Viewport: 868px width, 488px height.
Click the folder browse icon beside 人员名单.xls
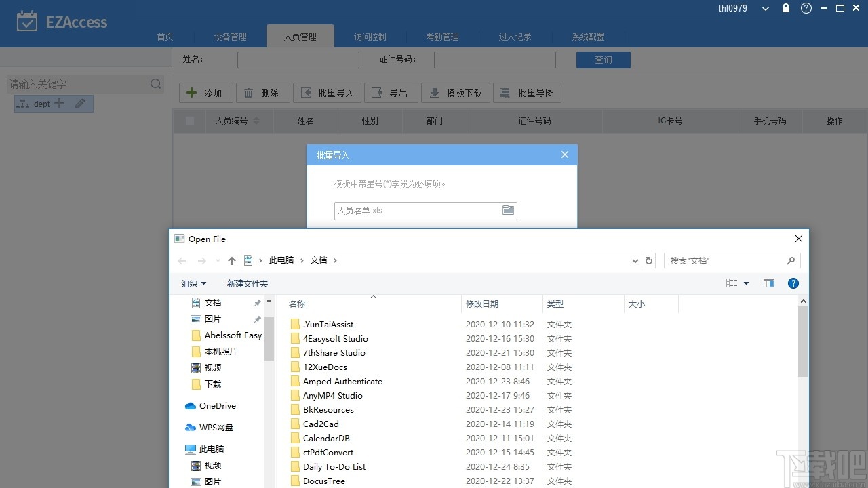point(508,210)
